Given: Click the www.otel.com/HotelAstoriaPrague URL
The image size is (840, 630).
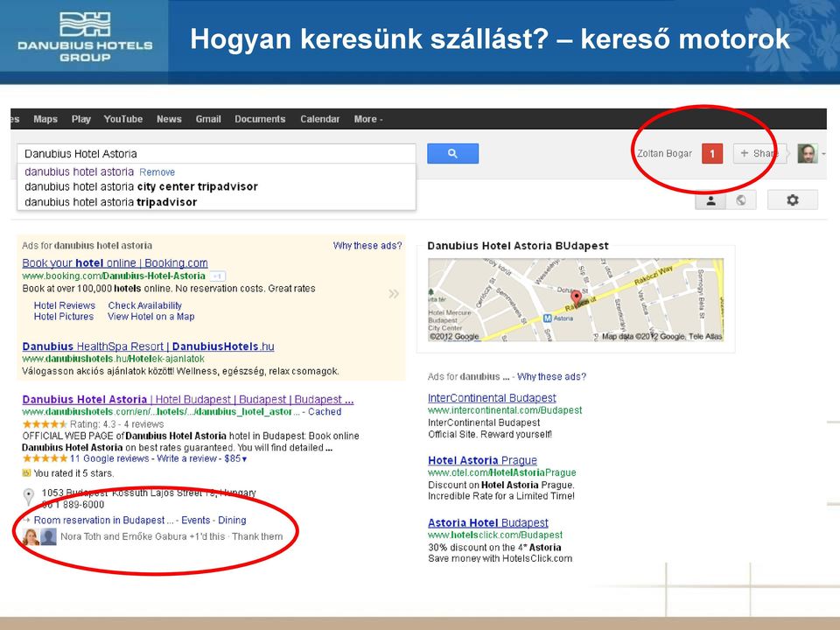Looking at the screenshot, I should [x=502, y=473].
